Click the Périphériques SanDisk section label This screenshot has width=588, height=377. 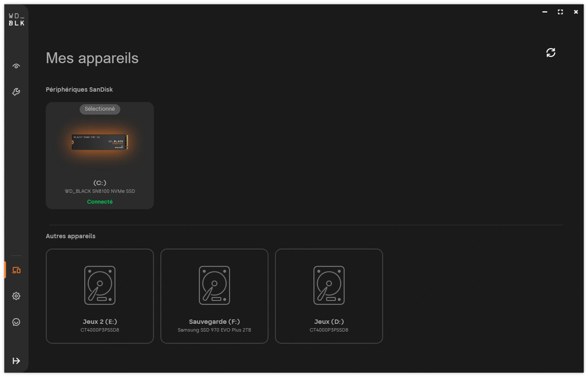[79, 89]
